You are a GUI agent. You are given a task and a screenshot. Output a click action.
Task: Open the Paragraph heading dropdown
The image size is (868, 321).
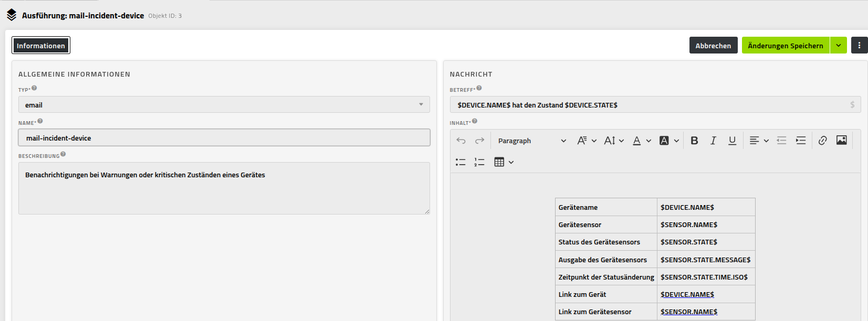click(531, 141)
